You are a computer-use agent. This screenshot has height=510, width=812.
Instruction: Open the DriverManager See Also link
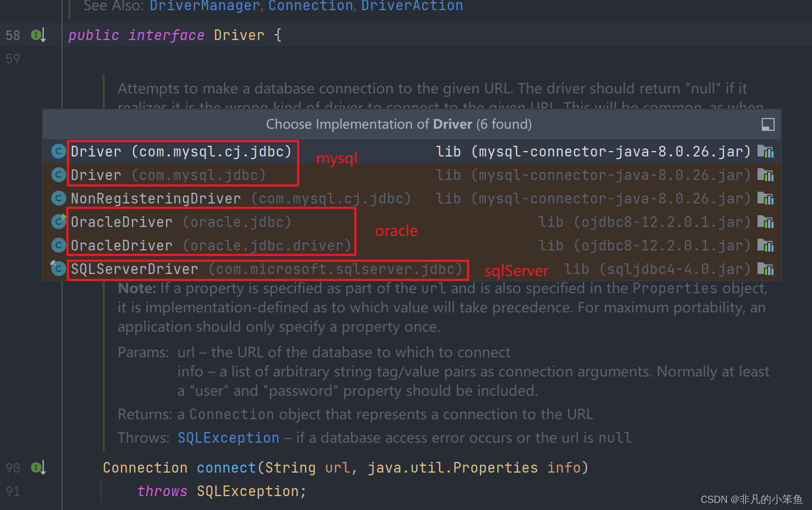(x=205, y=6)
